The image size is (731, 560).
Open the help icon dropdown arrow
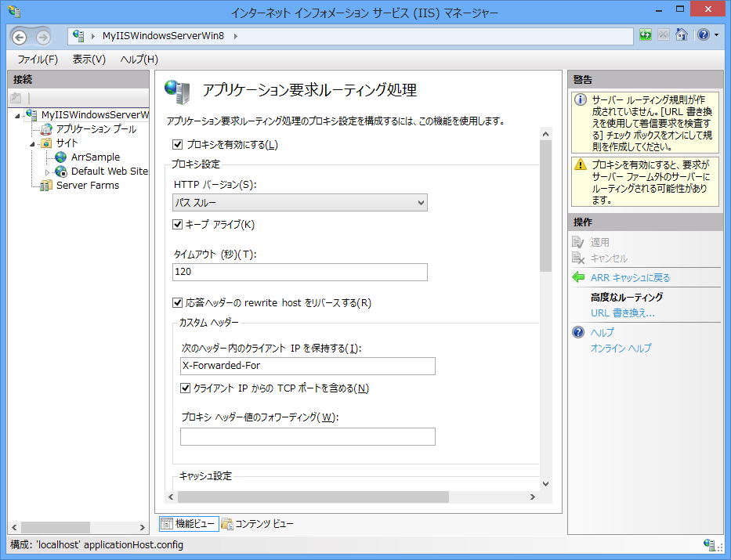(x=717, y=35)
